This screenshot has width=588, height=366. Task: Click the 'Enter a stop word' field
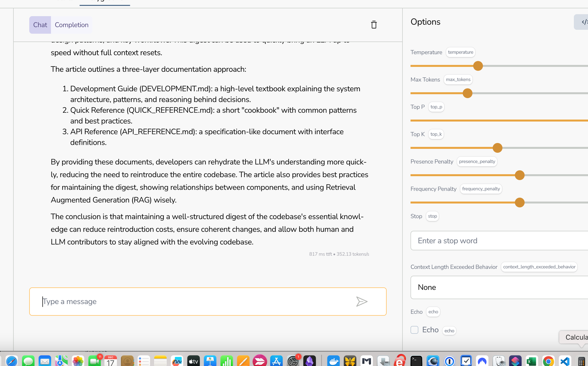coord(499,241)
